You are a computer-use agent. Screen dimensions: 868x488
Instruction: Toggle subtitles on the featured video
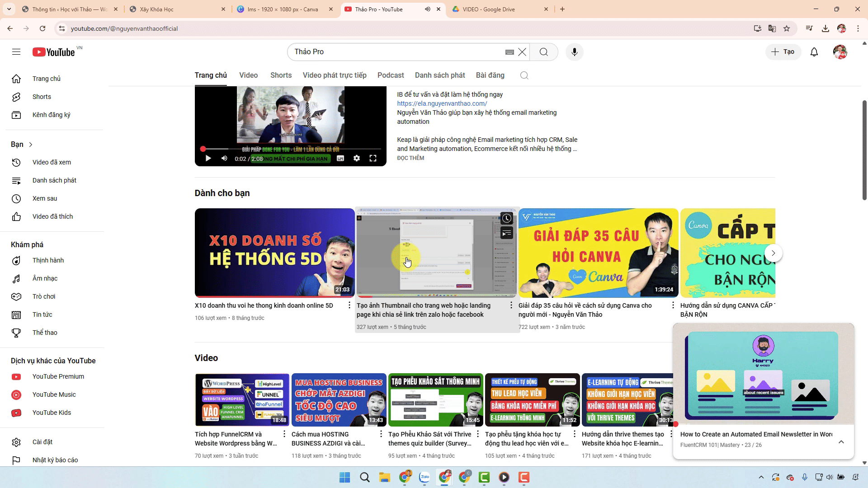340,159
